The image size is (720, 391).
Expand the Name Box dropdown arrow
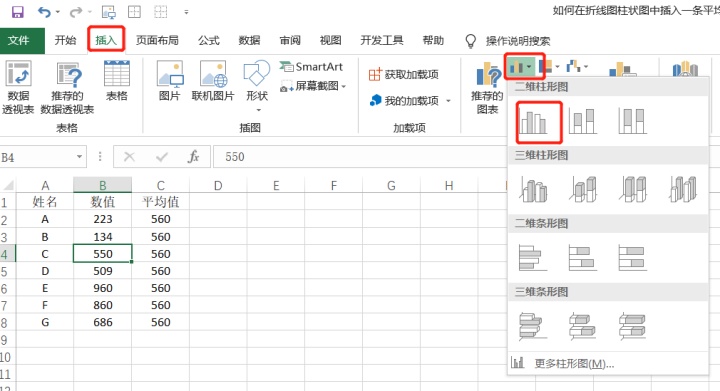pos(79,157)
